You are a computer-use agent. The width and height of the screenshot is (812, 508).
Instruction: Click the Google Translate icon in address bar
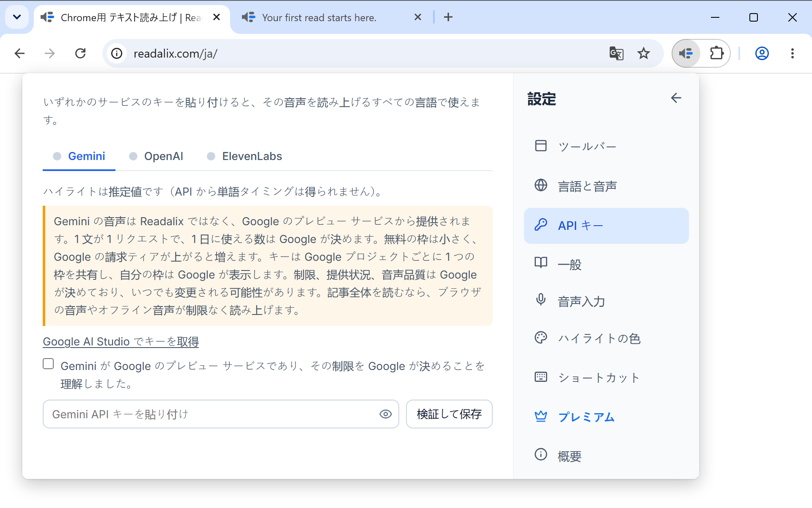pos(616,53)
